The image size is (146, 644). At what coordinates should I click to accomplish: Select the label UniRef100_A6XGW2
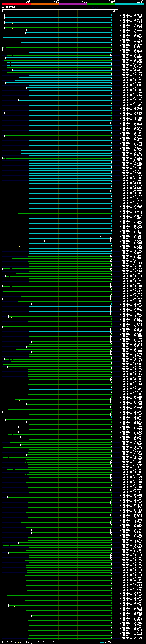[x=131, y=241]
